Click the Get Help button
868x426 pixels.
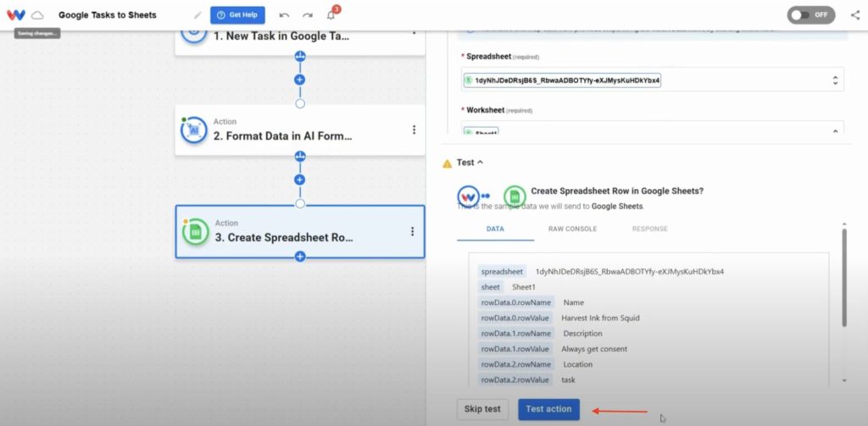tap(237, 15)
